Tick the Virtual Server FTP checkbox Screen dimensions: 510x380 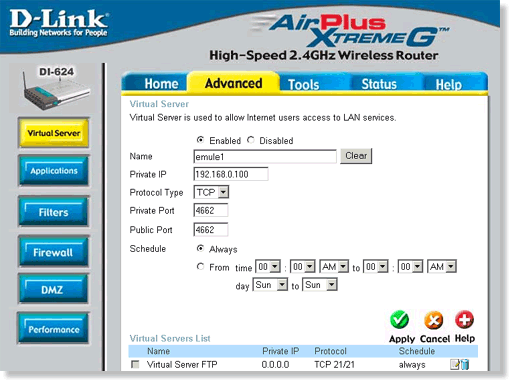[x=135, y=364]
